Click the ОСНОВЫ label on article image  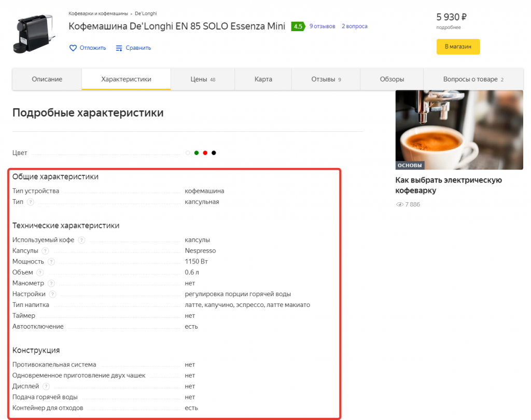pyautogui.click(x=410, y=165)
